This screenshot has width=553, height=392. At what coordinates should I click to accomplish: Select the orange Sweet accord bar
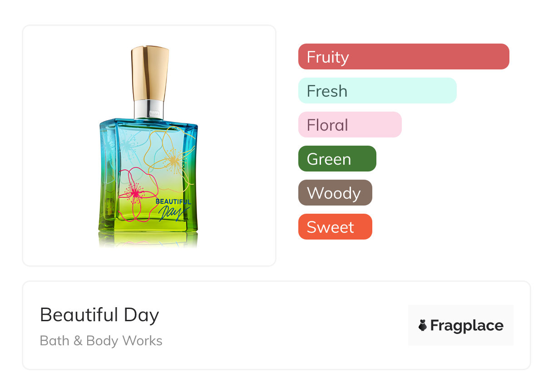pyautogui.click(x=335, y=227)
